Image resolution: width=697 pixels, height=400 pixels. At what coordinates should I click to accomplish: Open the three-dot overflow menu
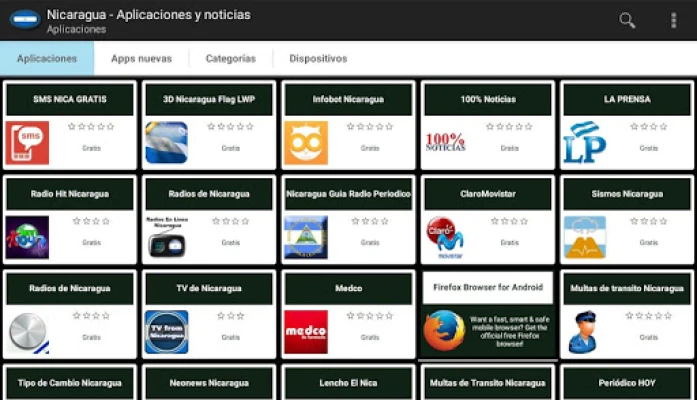[673, 20]
